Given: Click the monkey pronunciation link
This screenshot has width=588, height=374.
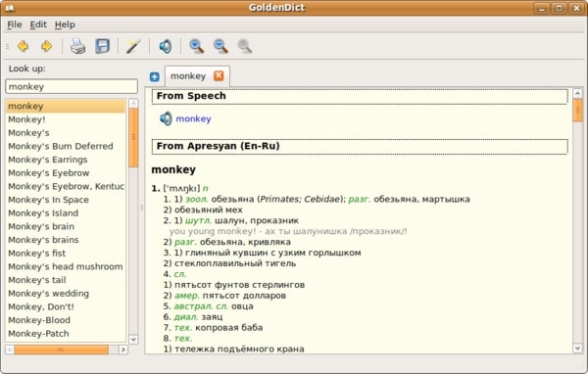Looking at the screenshot, I should click(x=193, y=118).
